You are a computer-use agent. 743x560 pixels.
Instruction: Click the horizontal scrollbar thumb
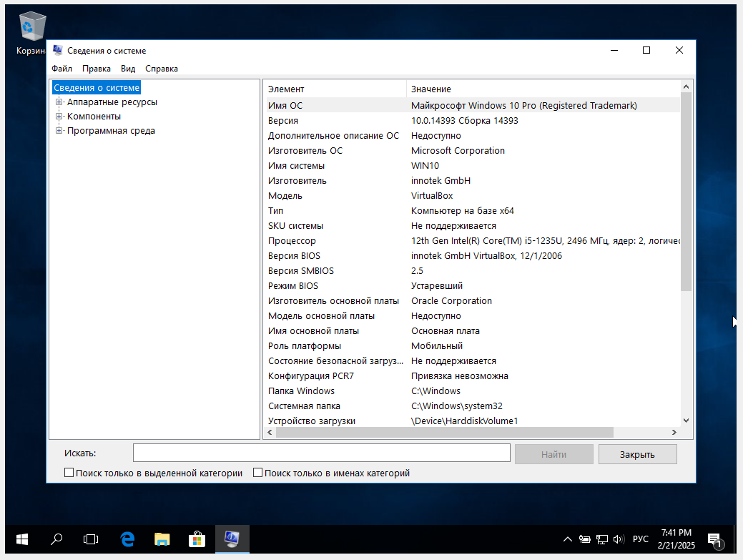click(x=445, y=432)
